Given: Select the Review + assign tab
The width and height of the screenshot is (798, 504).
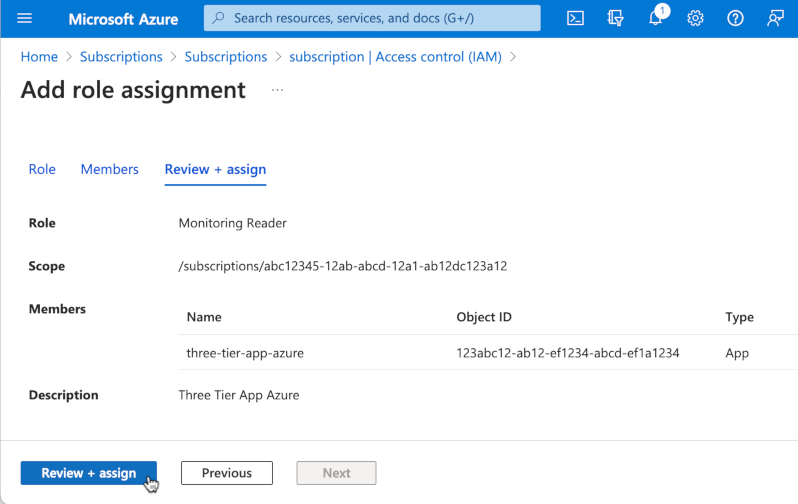Looking at the screenshot, I should click(215, 169).
